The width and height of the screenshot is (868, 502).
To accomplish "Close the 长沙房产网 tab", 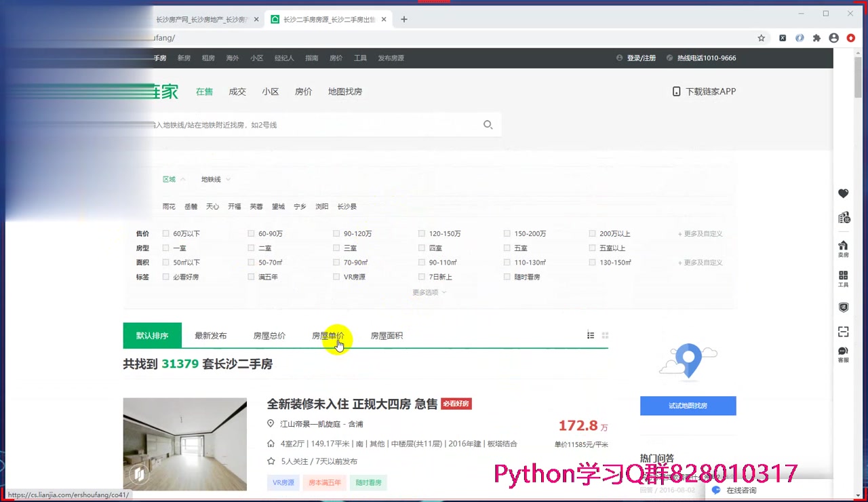I will [x=256, y=20].
